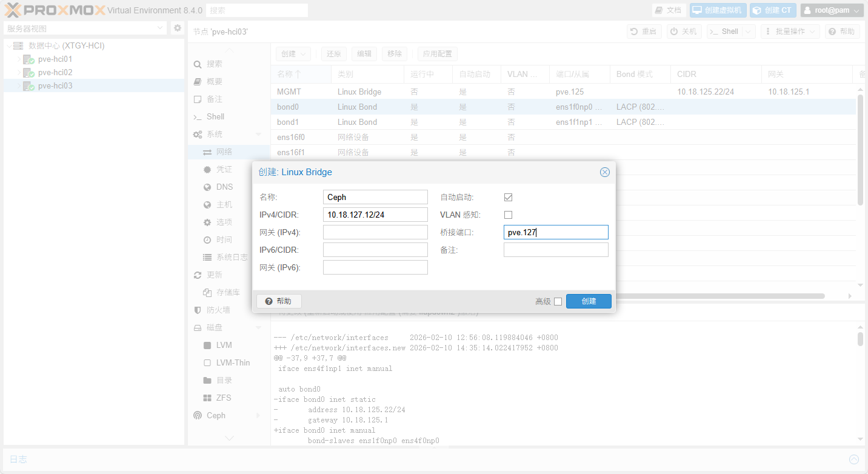Image resolution: width=868 pixels, height=474 pixels.
Task: Click the pending changes pane scrollbar
Action: pos(860,339)
